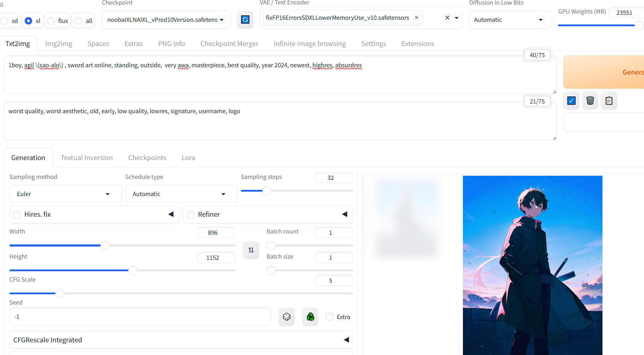Click the styles field below the trash icon
This screenshot has height=355, width=644.
pos(604,122)
